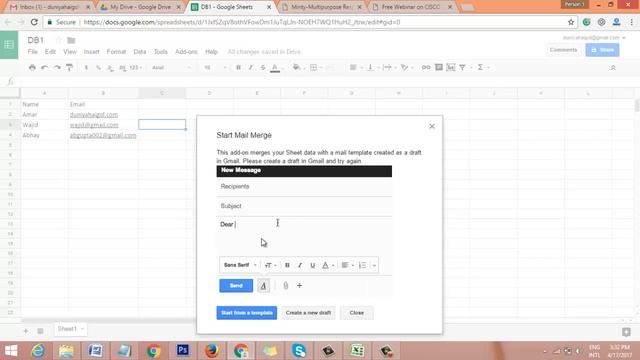Open the Sheets home icon

tap(9, 45)
